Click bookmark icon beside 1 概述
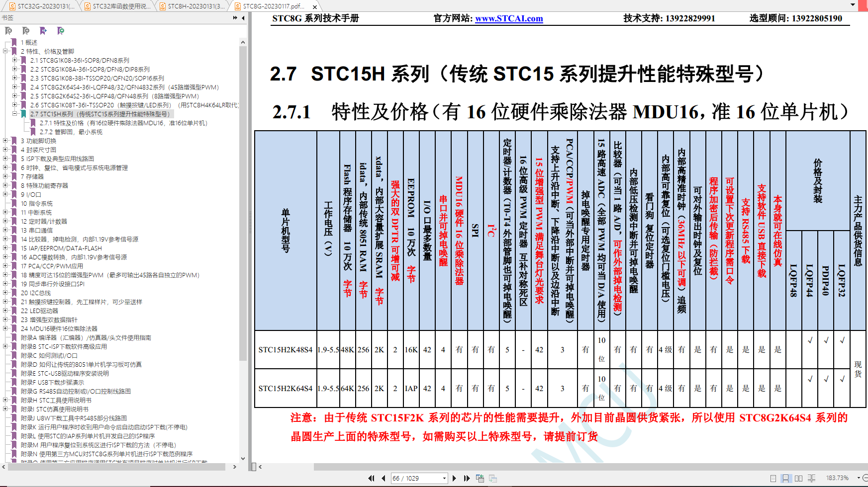Image resolution: width=868 pixels, height=487 pixels. click(14, 42)
